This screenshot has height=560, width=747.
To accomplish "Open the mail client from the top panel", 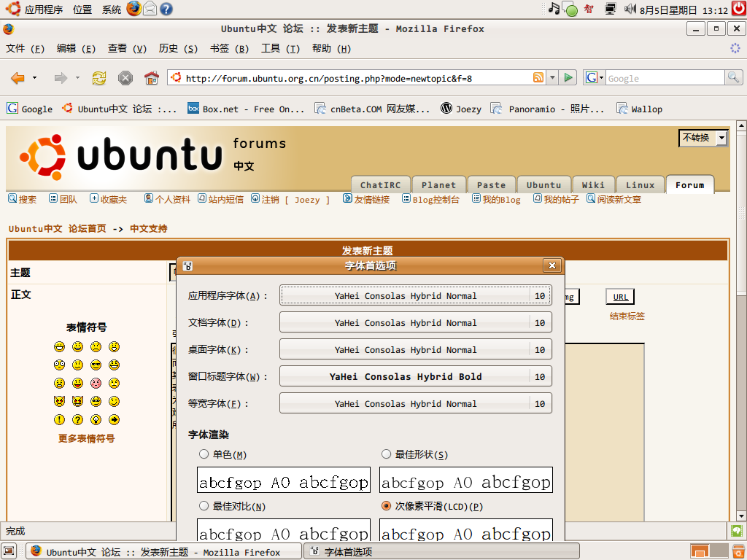I will (150, 9).
